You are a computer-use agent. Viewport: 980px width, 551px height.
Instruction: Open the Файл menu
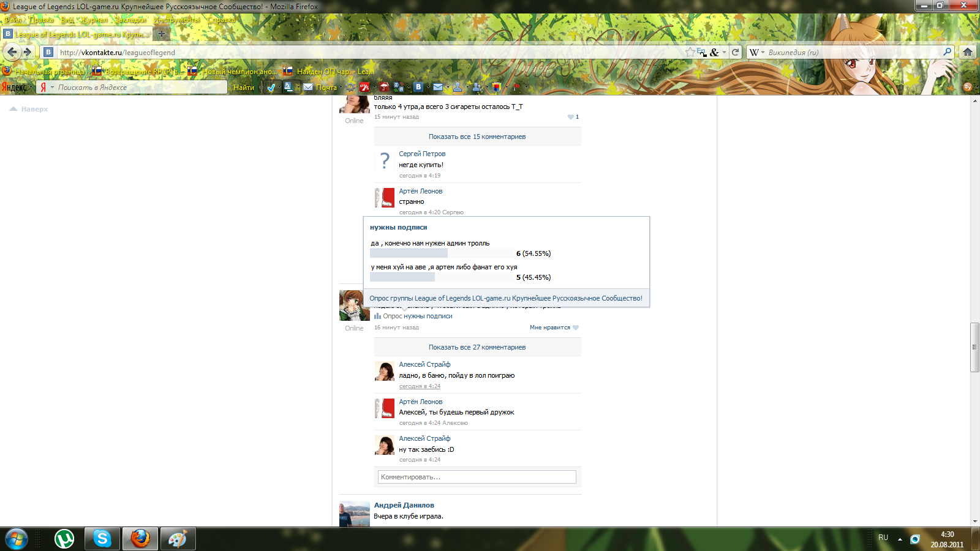coord(13,20)
